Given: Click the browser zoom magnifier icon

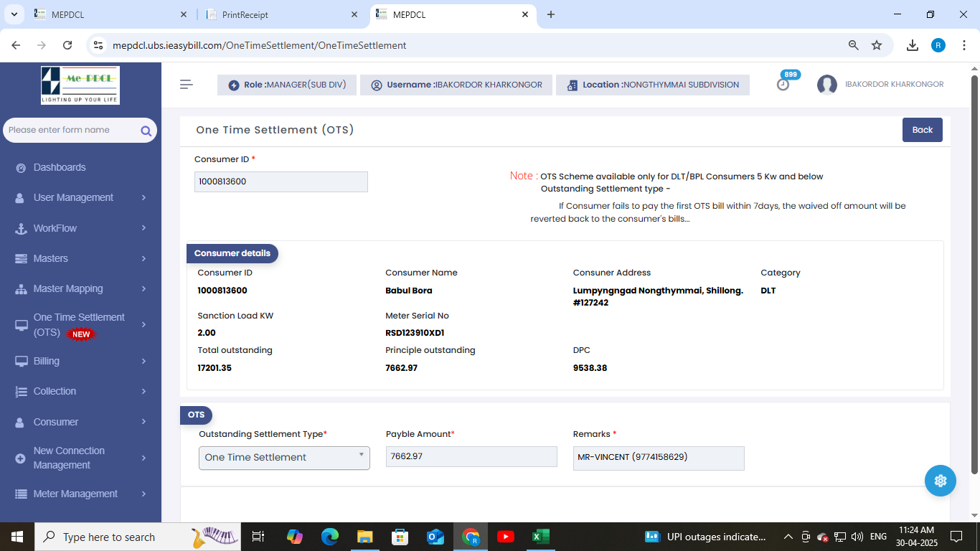Looking at the screenshot, I should [x=854, y=45].
